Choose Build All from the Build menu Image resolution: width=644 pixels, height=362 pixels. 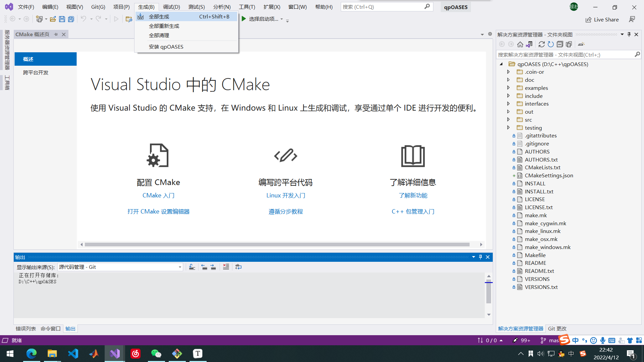[186, 16]
